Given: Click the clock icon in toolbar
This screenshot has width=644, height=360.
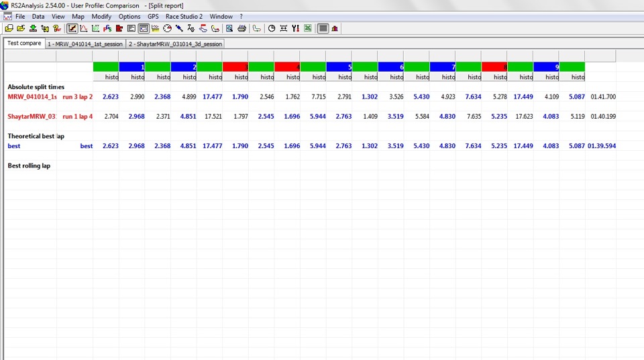Looking at the screenshot, I should 272,28.
